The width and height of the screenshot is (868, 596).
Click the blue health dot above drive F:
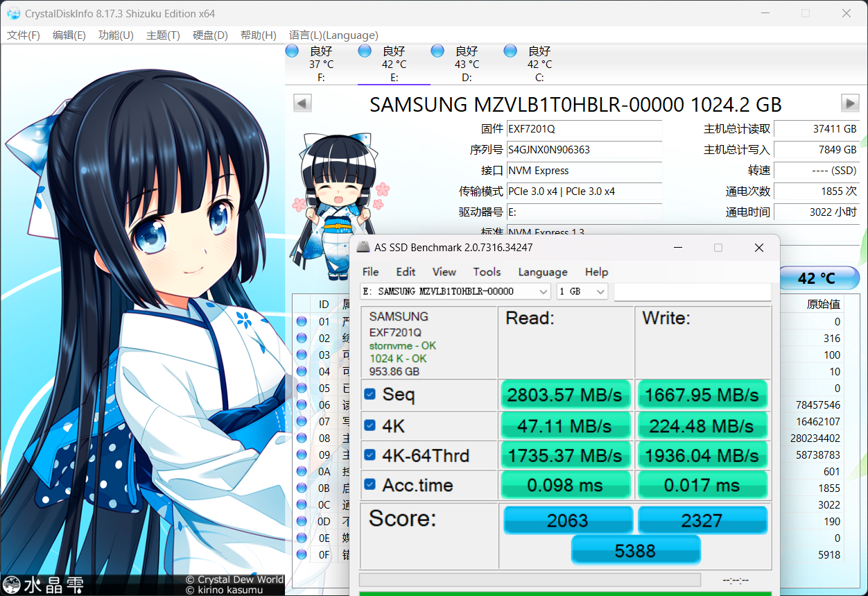pyautogui.click(x=291, y=50)
